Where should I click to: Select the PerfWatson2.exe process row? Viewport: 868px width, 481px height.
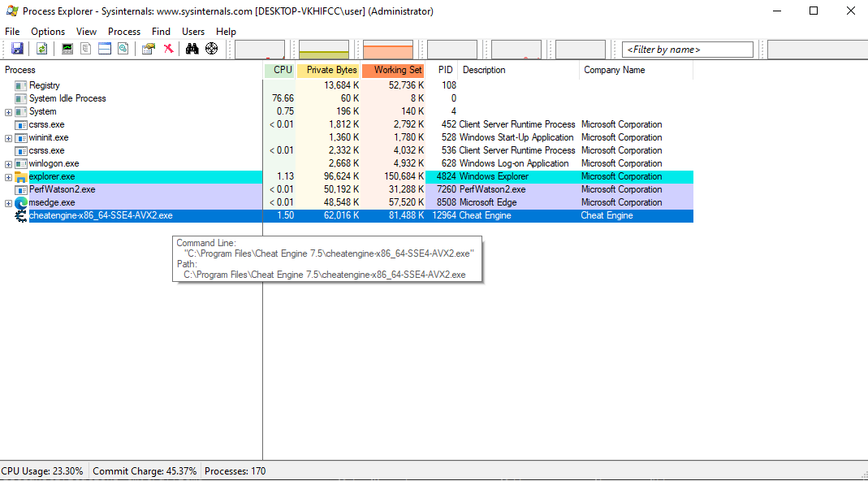[62, 189]
